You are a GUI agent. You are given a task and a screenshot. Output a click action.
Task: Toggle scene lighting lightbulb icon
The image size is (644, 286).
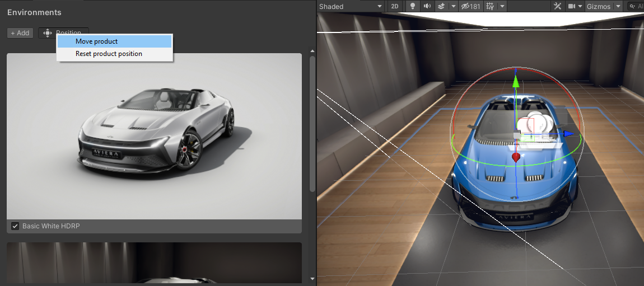click(413, 6)
